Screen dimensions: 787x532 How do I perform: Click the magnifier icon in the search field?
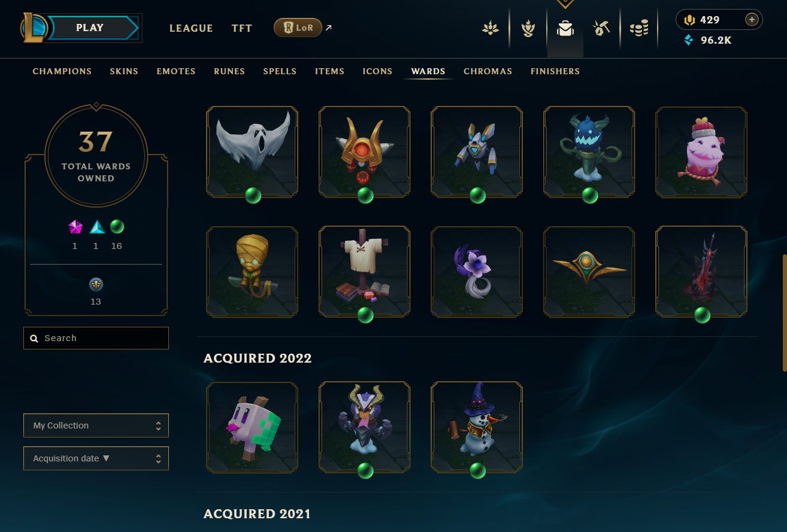pyautogui.click(x=35, y=338)
